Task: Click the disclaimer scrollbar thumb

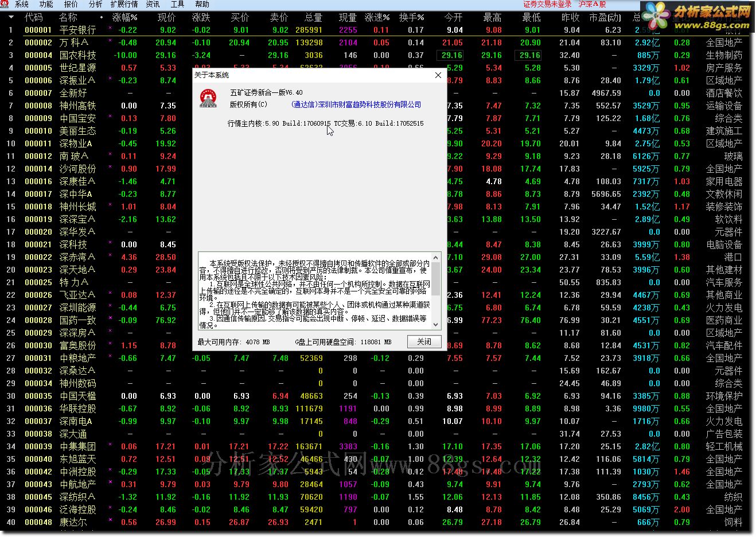Action: [435, 279]
